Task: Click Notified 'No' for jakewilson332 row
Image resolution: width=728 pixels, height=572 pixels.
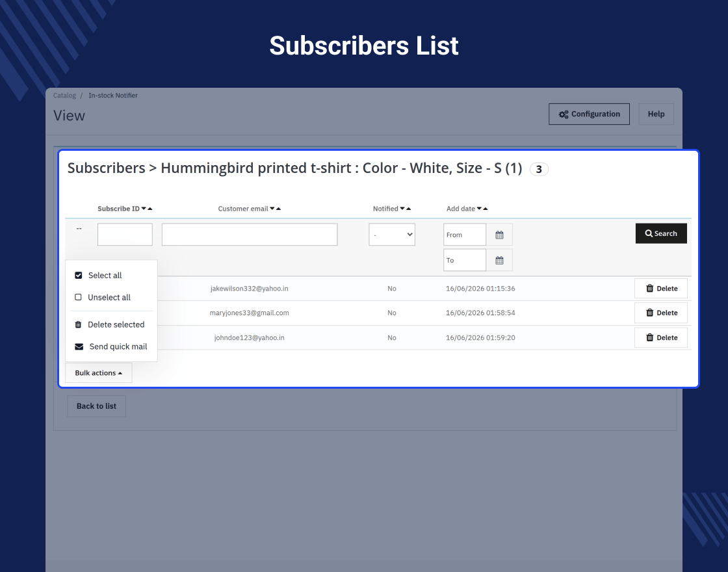Action: point(392,289)
